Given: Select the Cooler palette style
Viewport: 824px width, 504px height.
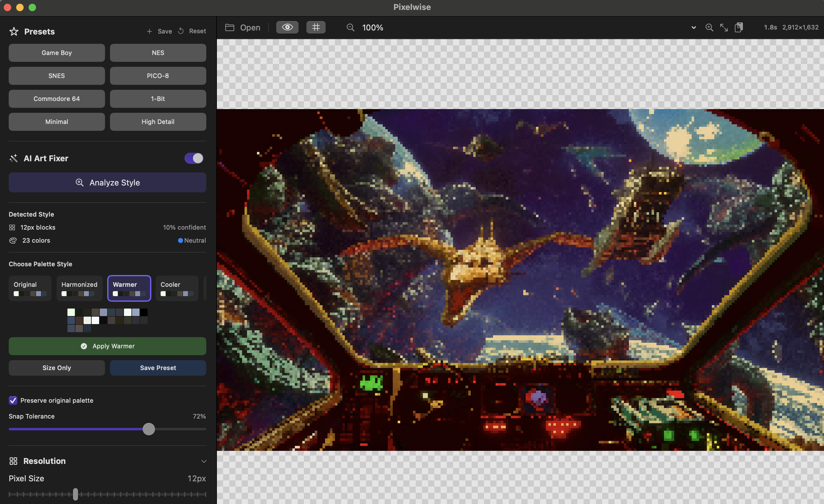Looking at the screenshot, I should tap(176, 288).
